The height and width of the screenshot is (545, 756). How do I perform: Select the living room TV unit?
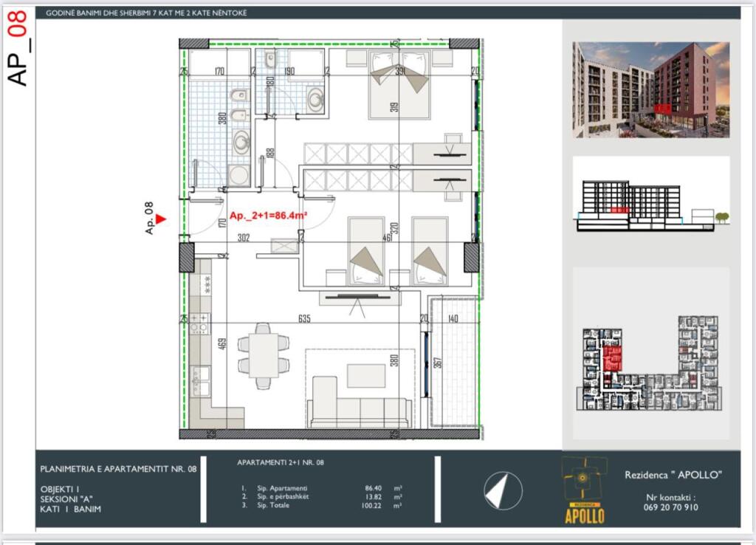[359, 298]
